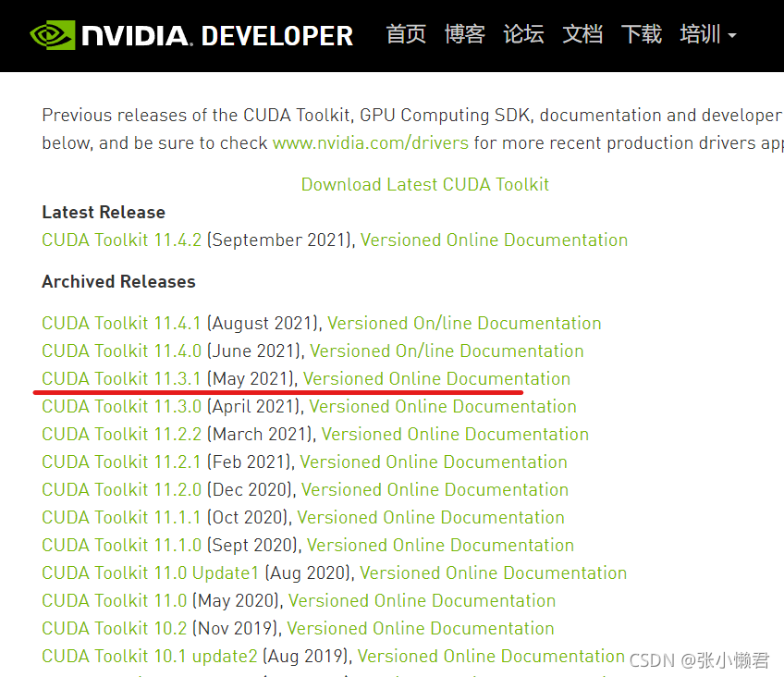
Task: Open CUDA Toolkit 11.0 May 2020 link
Action: point(115,600)
